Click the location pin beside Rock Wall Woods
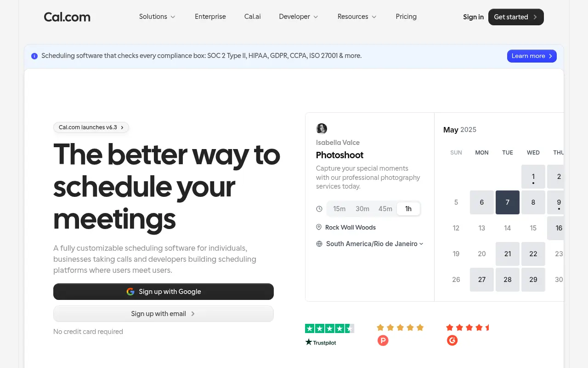 (x=319, y=227)
